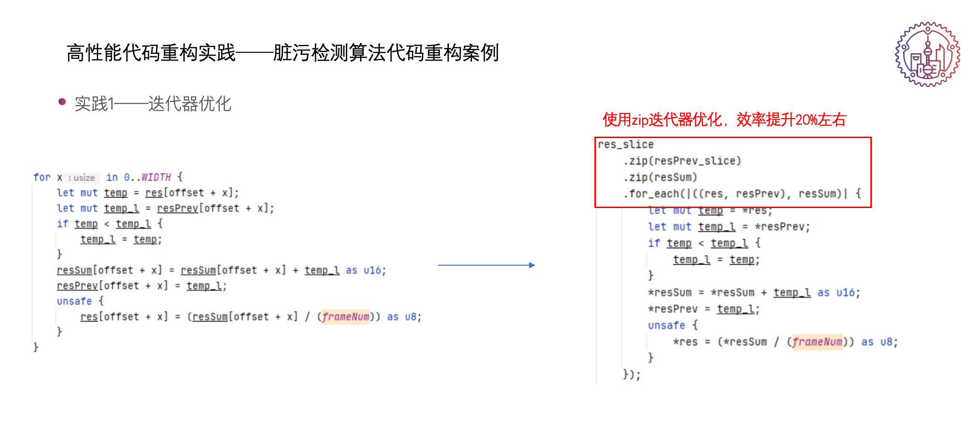Click the usize type hint label
This screenshot has height=434, width=980.
click(x=84, y=178)
